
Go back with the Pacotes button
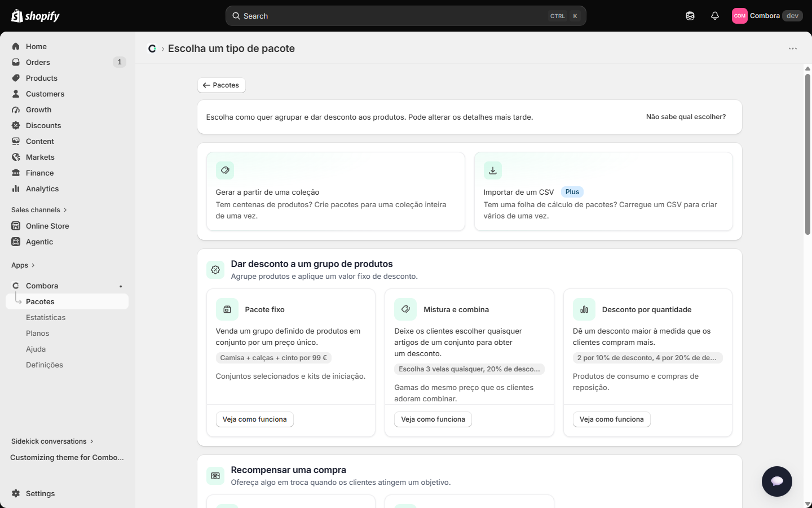coord(221,85)
